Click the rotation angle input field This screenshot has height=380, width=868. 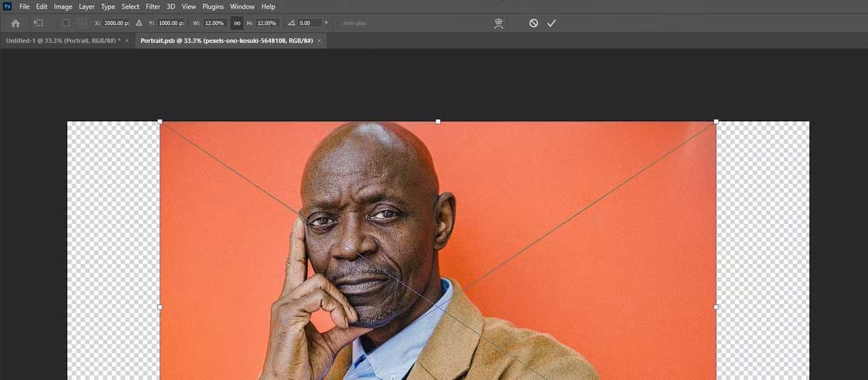[310, 23]
